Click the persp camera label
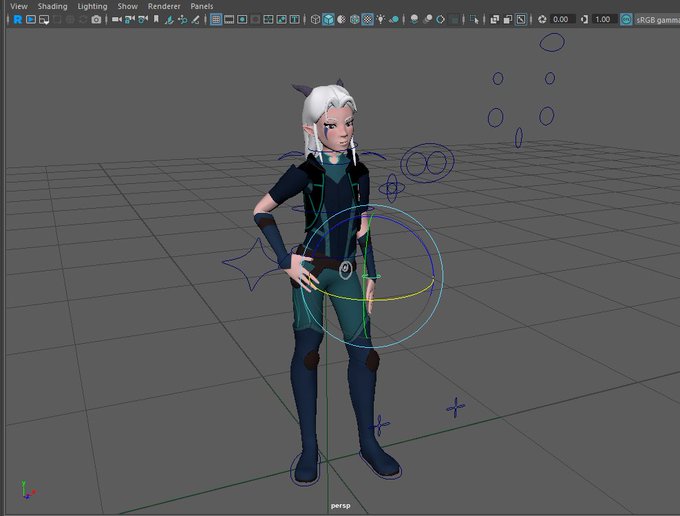The image size is (680, 516). coord(340,506)
